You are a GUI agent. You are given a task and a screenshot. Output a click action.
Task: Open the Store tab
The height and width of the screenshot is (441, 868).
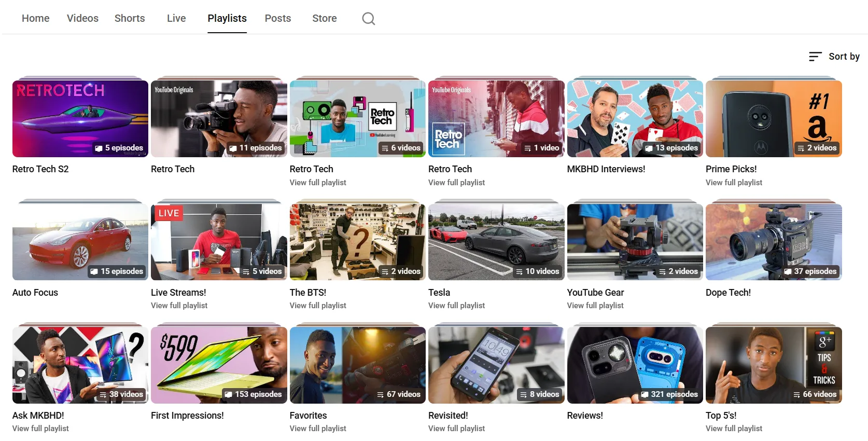point(325,18)
